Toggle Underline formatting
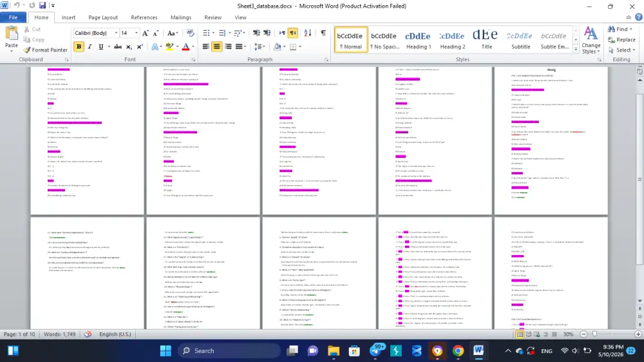Viewport: 644px width, 362px height. [100, 46]
